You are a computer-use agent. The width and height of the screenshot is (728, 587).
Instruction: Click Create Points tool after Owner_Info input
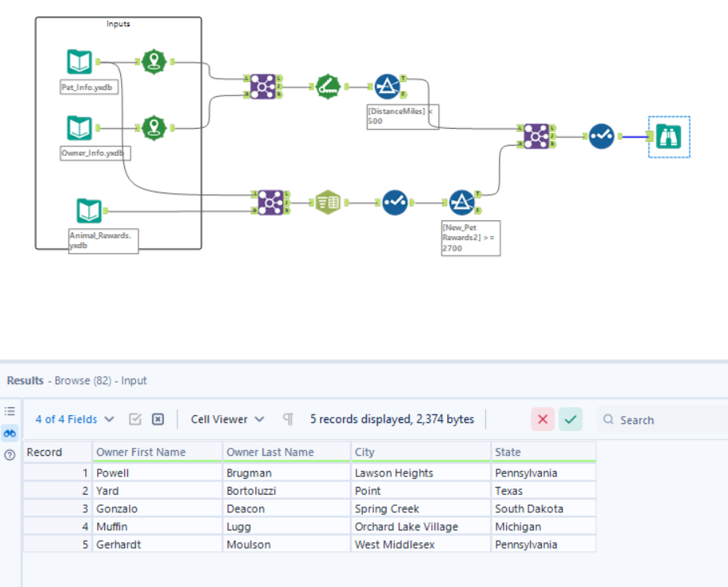click(154, 127)
